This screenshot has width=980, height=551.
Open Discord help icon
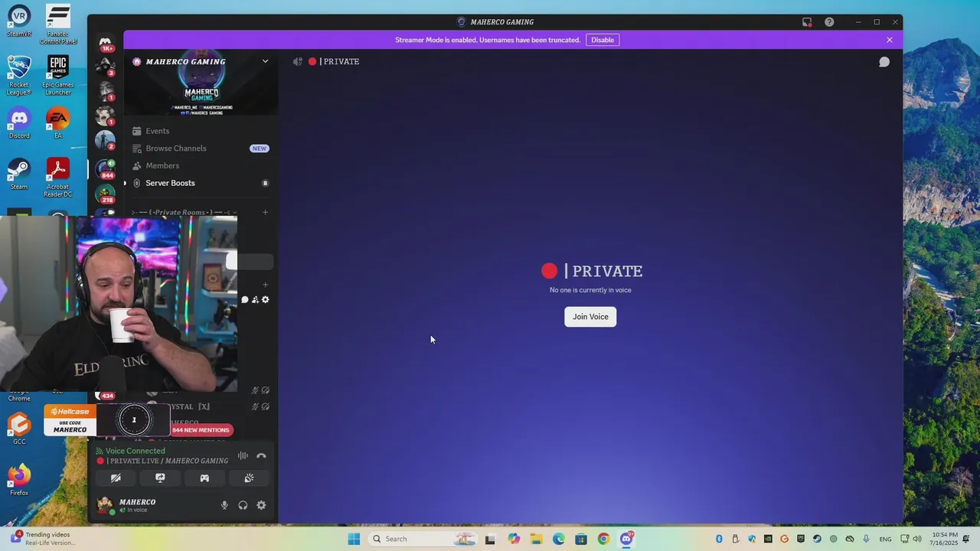pos(829,22)
